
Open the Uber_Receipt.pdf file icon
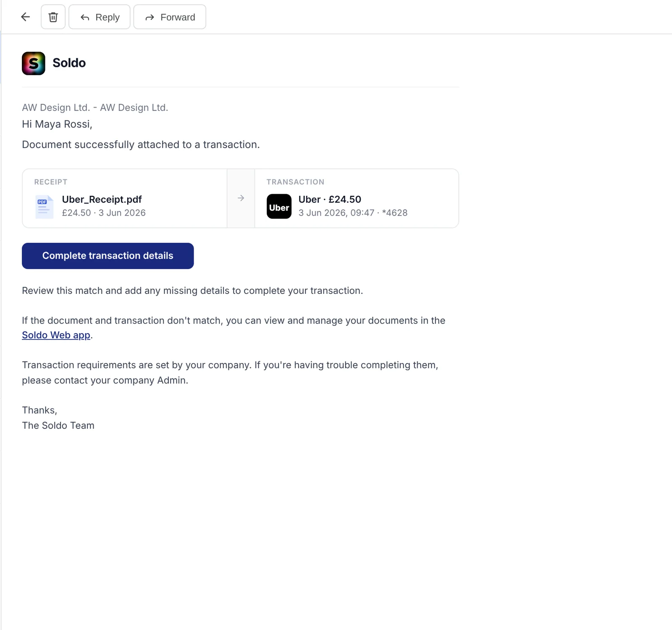[x=45, y=207]
